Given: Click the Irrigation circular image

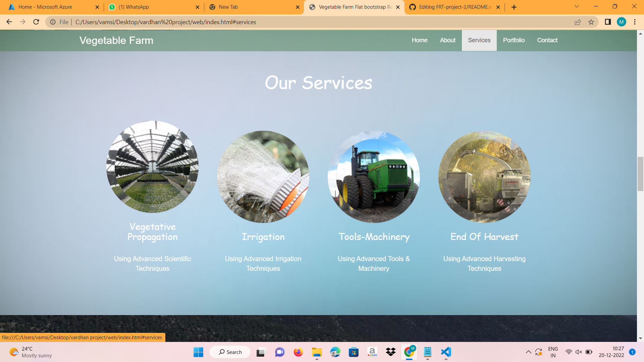Looking at the screenshot, I should (263, 177).
